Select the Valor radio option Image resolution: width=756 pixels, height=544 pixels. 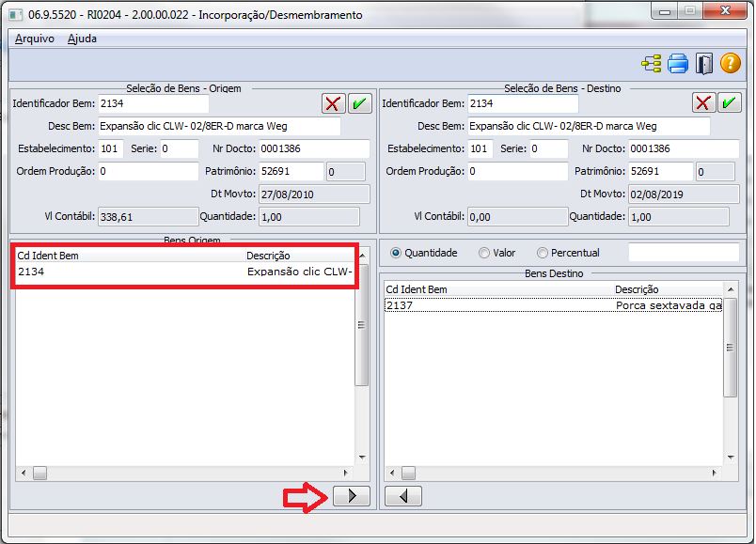484,253
